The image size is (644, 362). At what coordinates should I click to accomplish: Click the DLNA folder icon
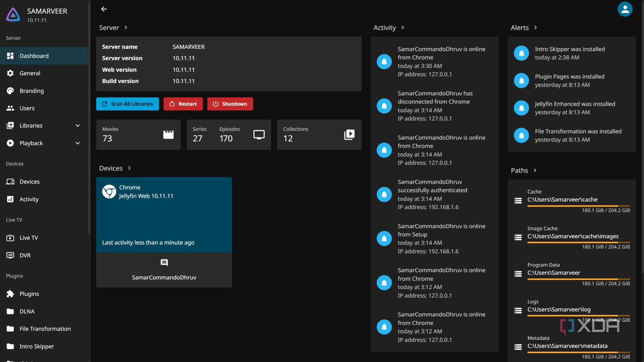10,311
